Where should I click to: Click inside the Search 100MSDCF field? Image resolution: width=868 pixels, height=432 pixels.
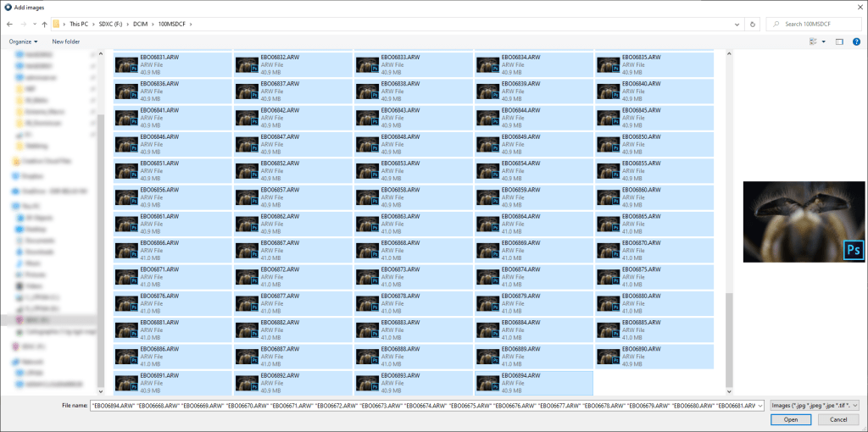pyautogui.click(x=818, y=24)
